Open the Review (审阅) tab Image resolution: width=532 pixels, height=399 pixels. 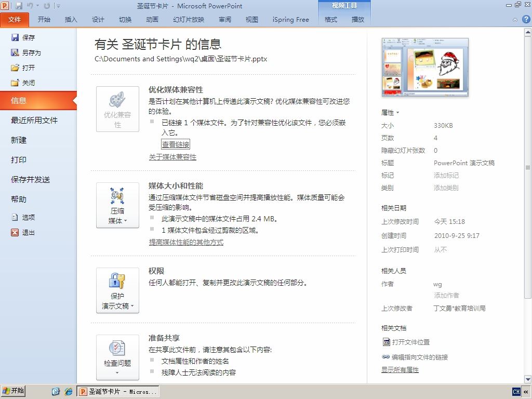pyautogui.click(x=225, y=19)
